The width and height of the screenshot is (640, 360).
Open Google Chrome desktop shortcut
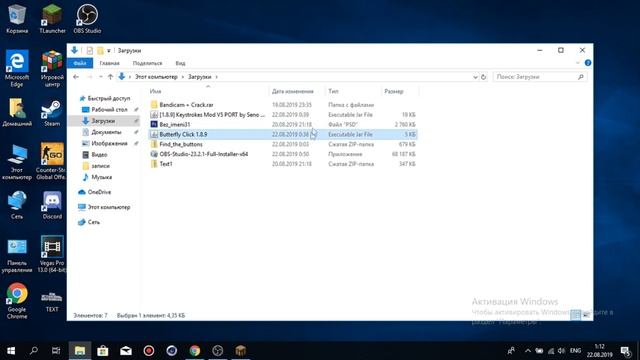coord(17,300)
